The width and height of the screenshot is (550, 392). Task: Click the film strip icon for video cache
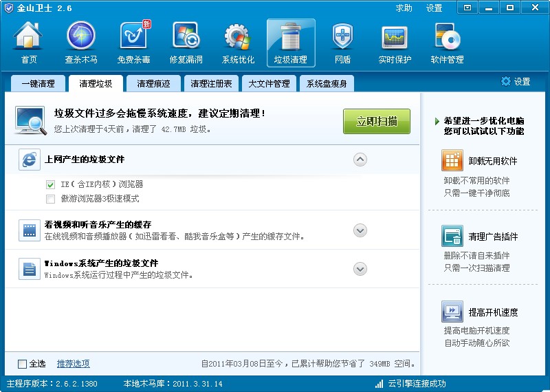29,230
